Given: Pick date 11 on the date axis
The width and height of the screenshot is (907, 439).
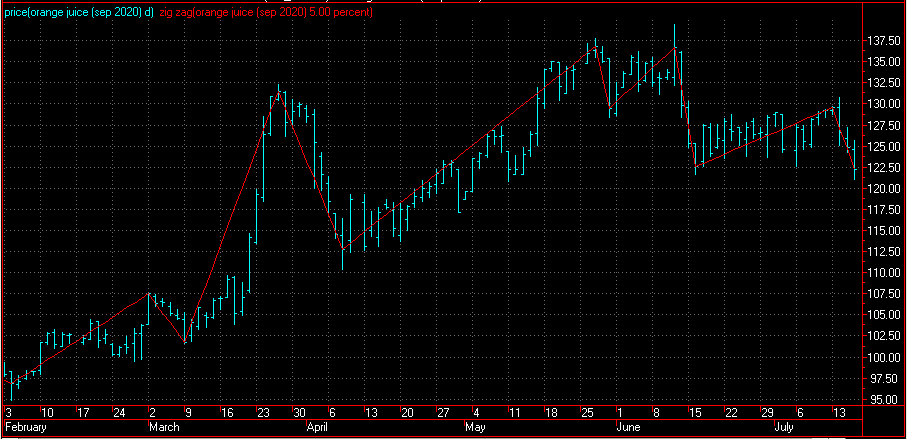Looking at the screenshot, I should (515, 413).
